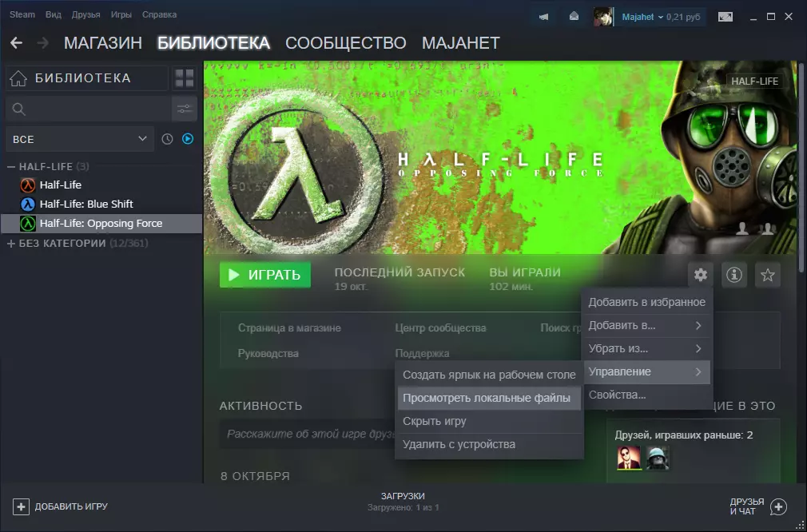
Task: Click the library home icon
Action: (x=18, y=78)
